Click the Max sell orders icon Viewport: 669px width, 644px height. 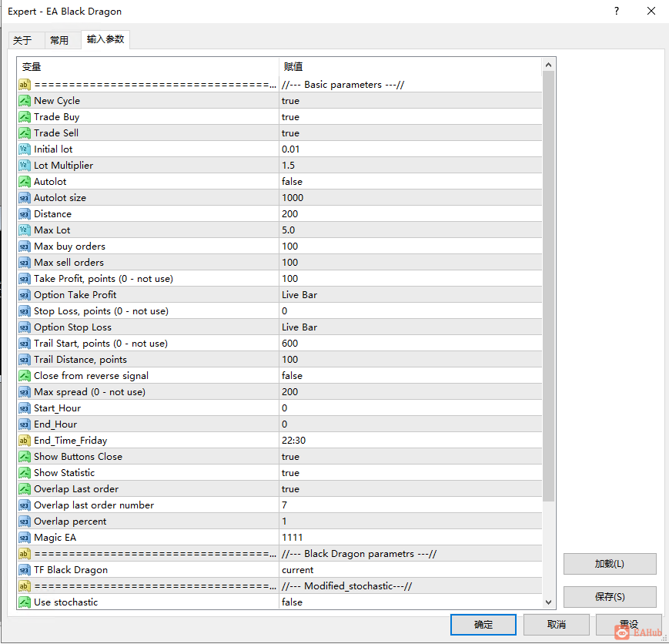[x=25, y=263]
